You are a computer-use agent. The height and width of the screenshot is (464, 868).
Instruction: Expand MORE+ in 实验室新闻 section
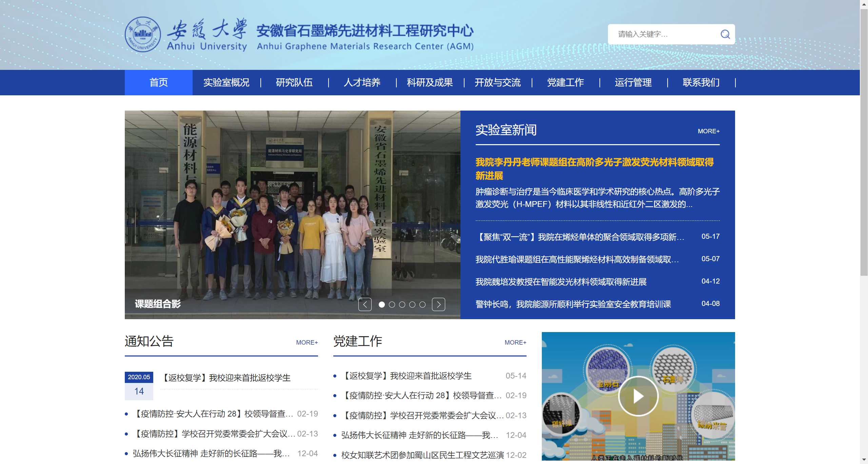tap(708, 131)
